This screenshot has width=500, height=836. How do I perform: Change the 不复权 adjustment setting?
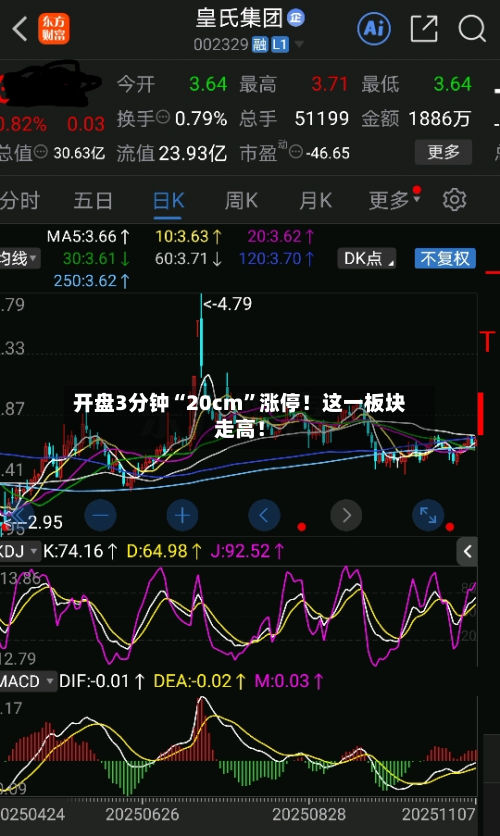click(445, 259)
